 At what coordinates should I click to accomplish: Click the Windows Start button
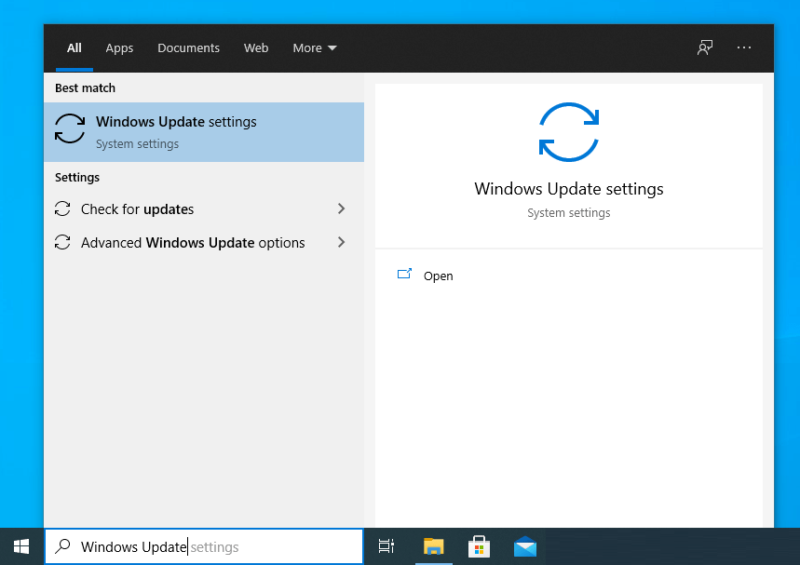click(21, 547)
